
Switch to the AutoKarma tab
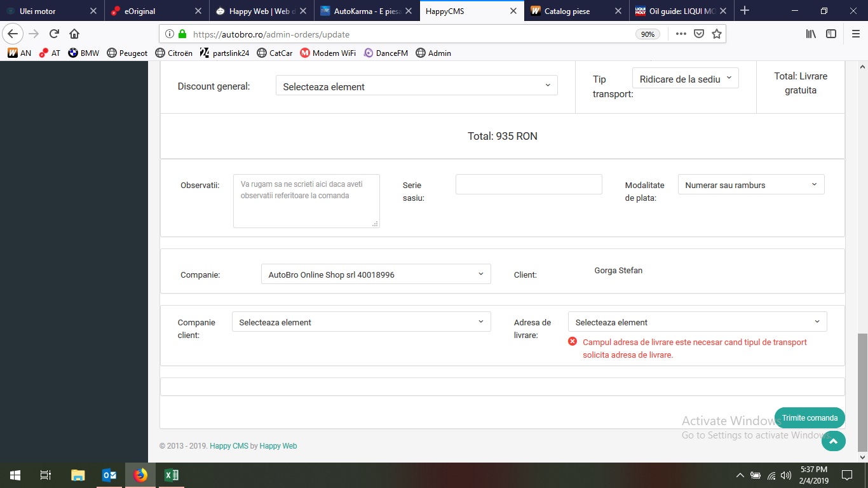coord(367,11)
